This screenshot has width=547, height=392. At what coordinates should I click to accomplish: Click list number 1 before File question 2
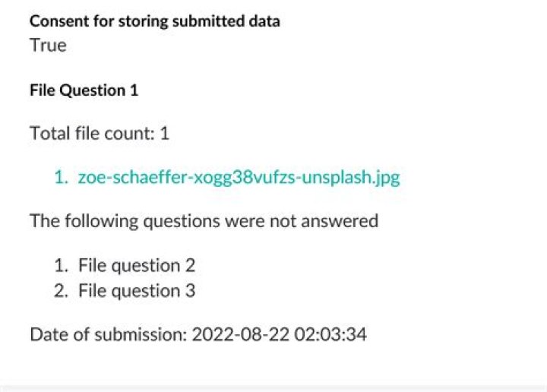[x=61, y=265]
